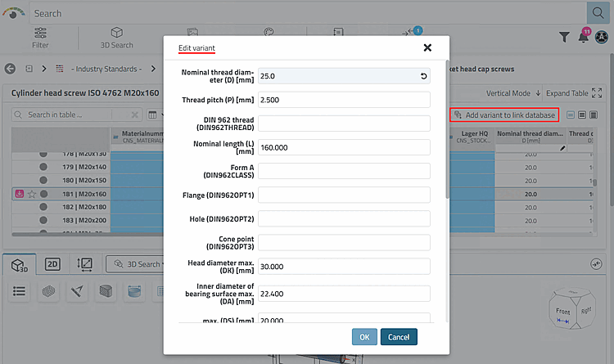Click the compare toolbar icon with badge 1

coord(412,31)
